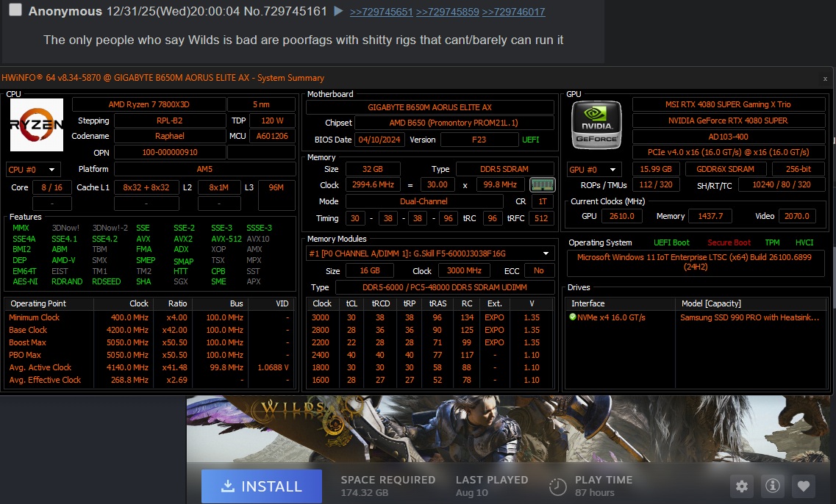Click the Secure Boot status label
This screenshot has height=504, width=836.
[729, 242]
